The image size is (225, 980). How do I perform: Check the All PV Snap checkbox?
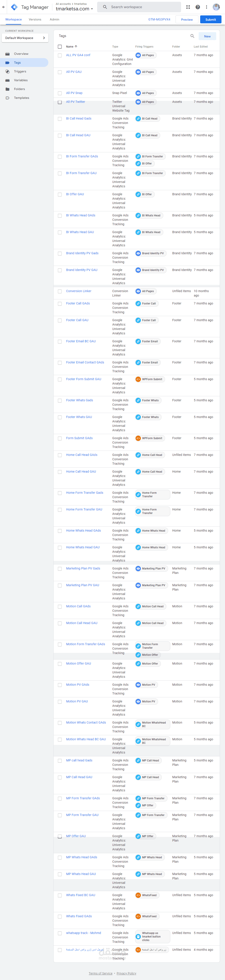pyautogui.click(x=60, y=93)
